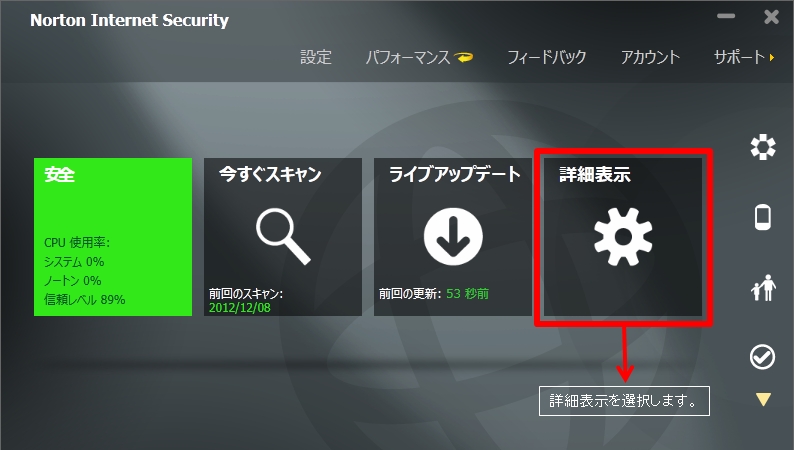This screenshot has height=450, width=794.
Task: Open the アカウント menu item
Action: 650,57
